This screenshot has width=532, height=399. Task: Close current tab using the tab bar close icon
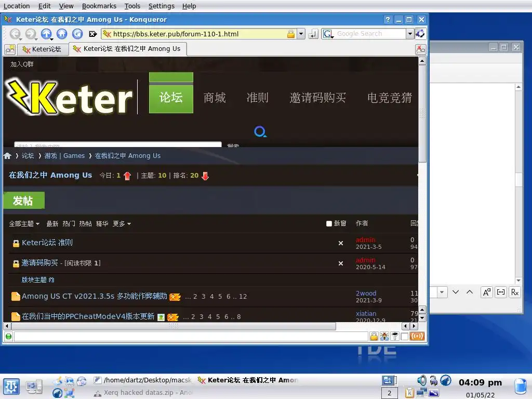coord(420,49)
